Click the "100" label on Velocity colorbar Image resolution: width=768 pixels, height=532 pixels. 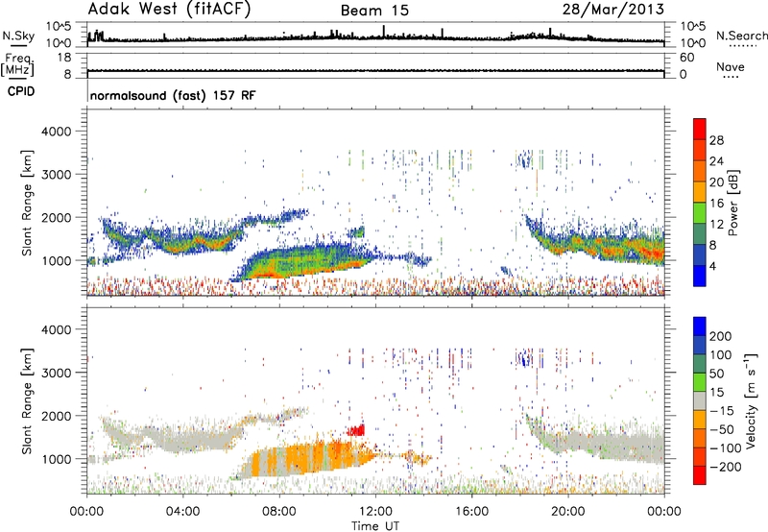tap(721, 355)
